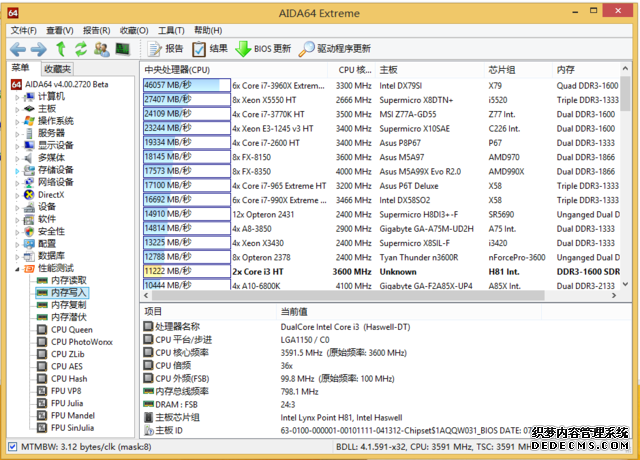Click the 当前值 column header
The height and width of the screenshot is (460, 640).
(x=409, y=312)
